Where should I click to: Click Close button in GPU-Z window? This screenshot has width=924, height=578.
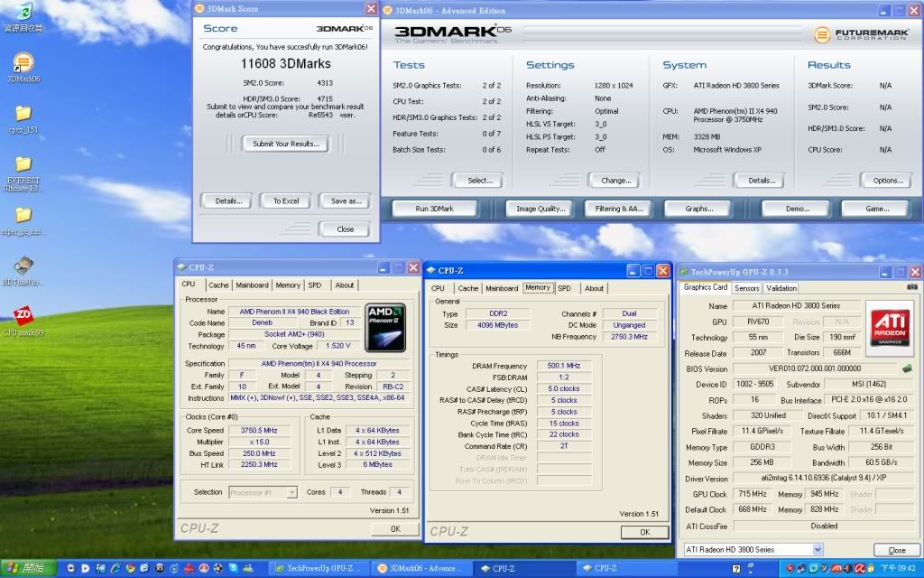tap(897, 550)
